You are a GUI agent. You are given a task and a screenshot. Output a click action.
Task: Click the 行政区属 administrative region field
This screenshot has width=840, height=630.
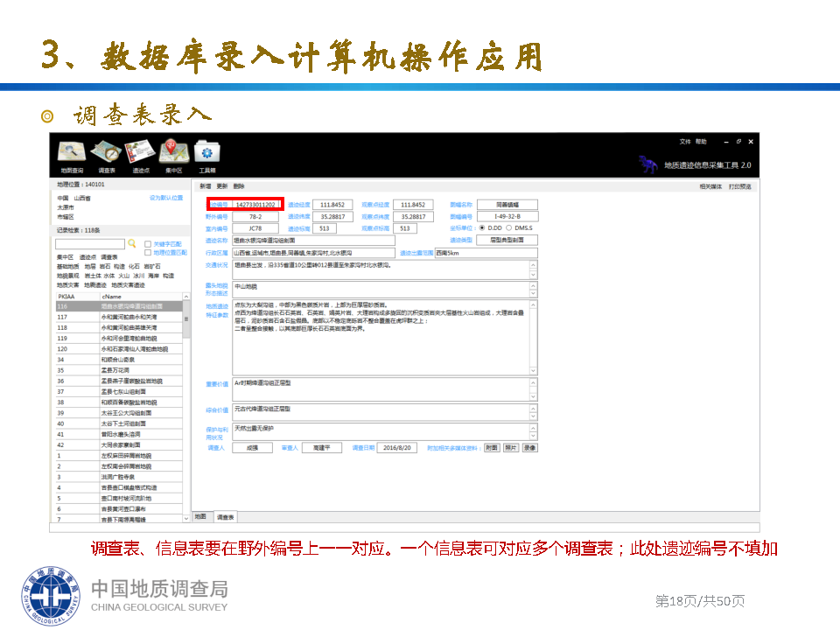tap(313, 253)
